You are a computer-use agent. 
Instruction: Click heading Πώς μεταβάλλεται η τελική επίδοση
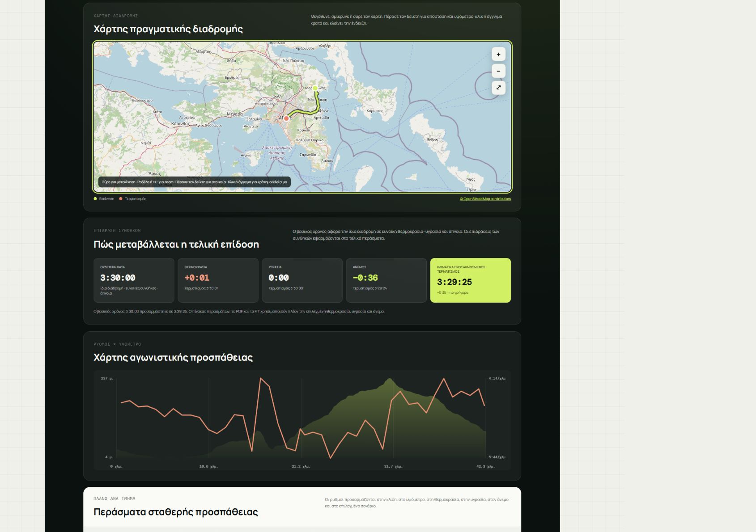(x=176, y=245)
